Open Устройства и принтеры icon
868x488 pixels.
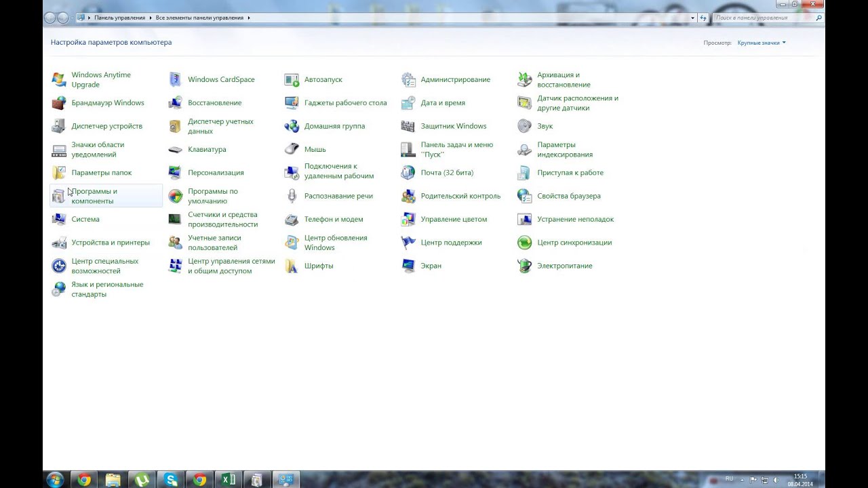pos(59,243)
